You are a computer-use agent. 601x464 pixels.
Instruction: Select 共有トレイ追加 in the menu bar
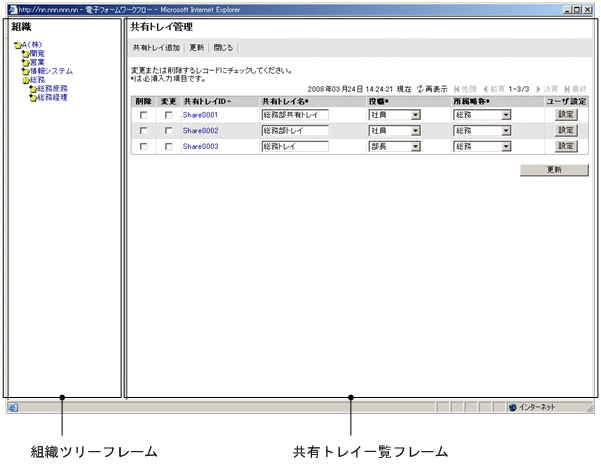point(157,47)
